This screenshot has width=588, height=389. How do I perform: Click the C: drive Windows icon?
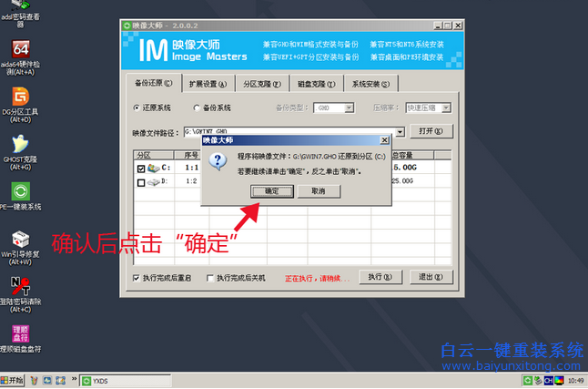(x=154, y=168)
